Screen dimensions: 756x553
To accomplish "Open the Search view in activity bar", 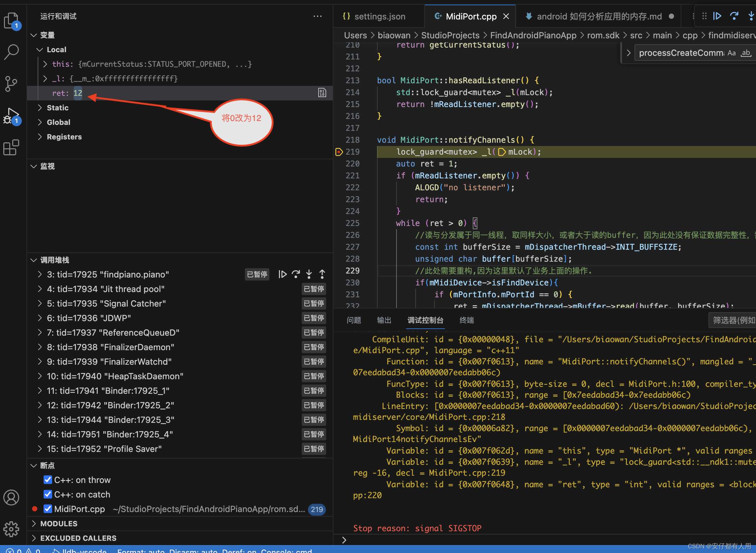I will [x=12, y=52].
